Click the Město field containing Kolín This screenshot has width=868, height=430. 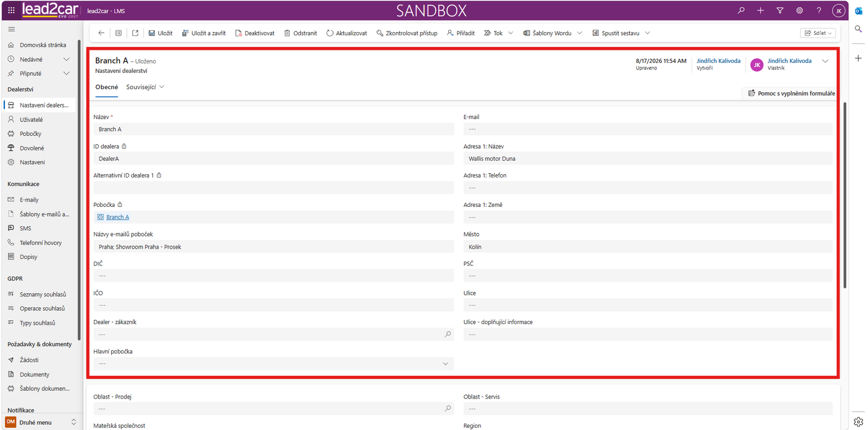click(648, 246)
